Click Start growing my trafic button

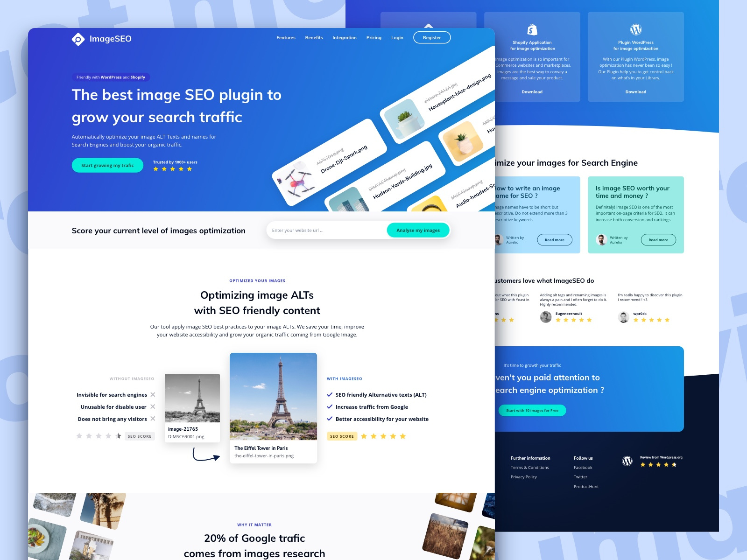[107, 165]
